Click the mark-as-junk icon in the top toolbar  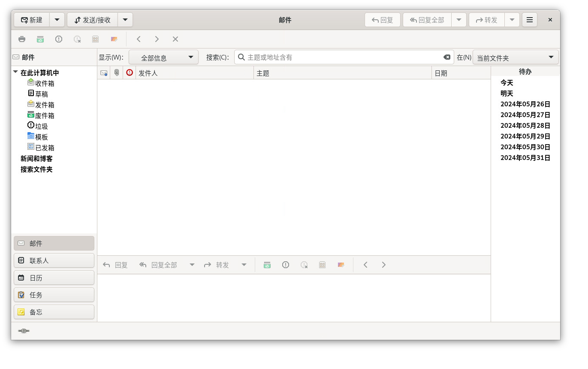[x=59, y=39]
